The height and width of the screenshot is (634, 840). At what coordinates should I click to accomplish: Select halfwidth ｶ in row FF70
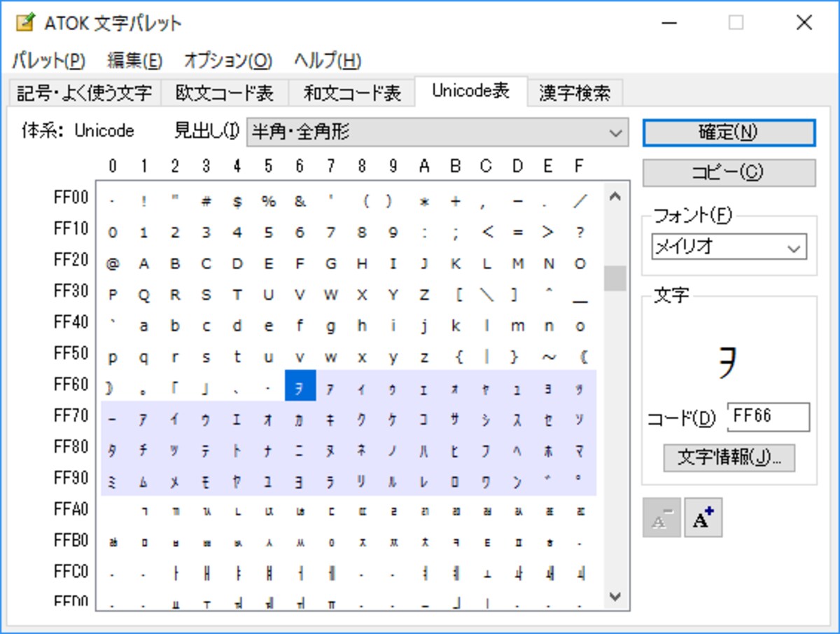point(300,420)
